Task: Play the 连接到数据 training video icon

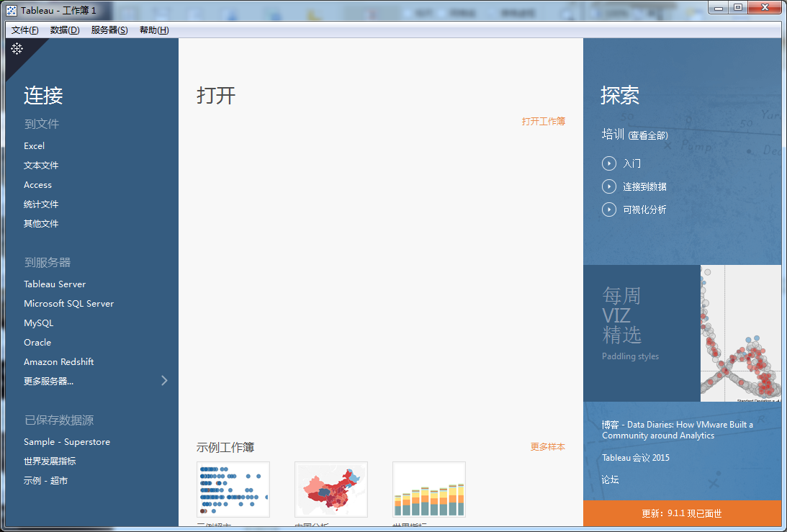Action: (x=609, y=186)
